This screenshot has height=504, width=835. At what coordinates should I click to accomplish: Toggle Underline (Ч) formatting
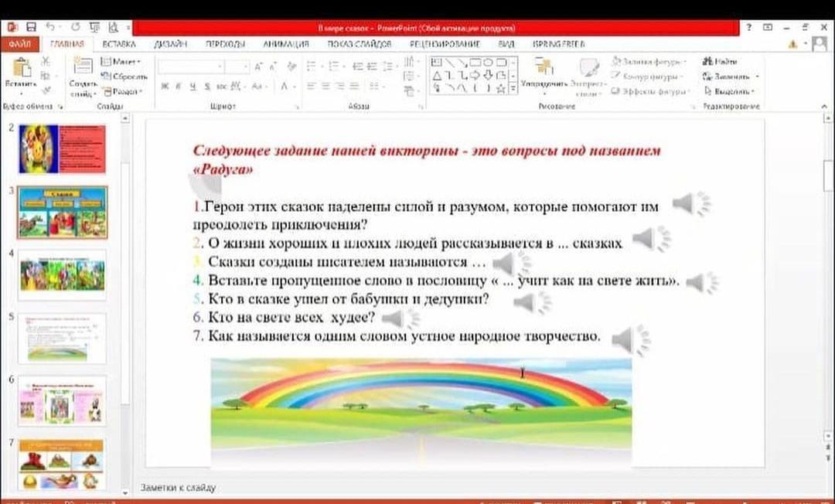(x=193, y=87)
